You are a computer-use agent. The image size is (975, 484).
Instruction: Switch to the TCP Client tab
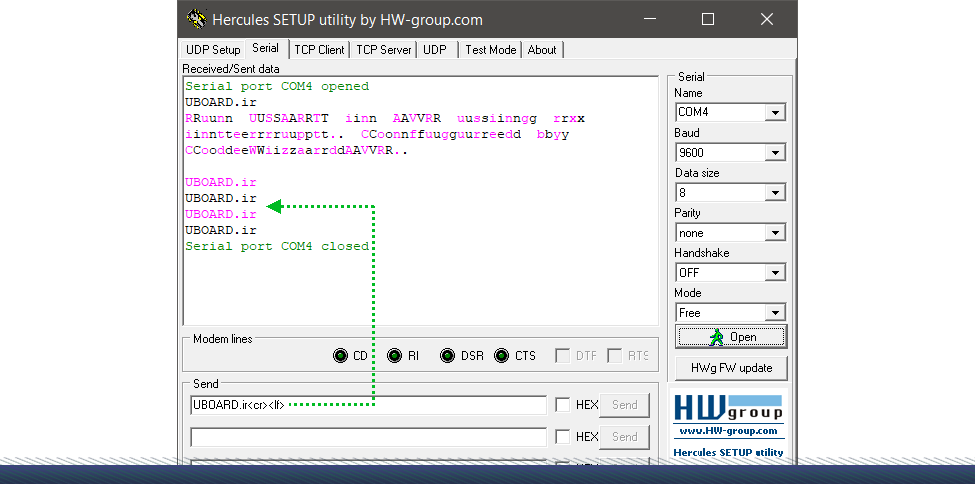pos(319,50)
